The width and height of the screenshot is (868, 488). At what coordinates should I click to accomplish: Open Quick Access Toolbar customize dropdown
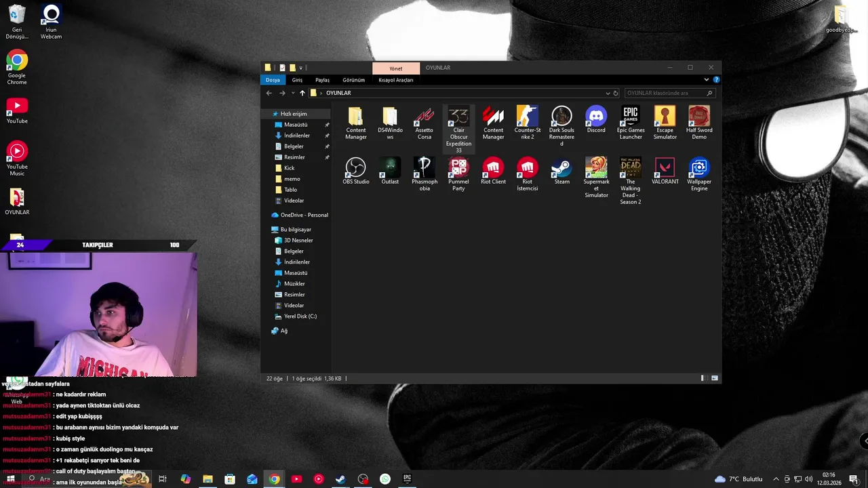300,68
